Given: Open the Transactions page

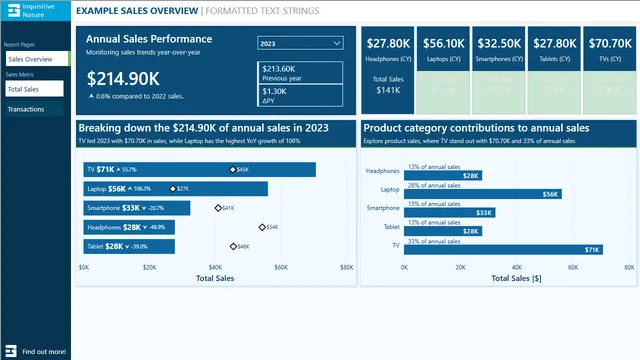Looking at the screenshot, I should click(x=34, y=109).
